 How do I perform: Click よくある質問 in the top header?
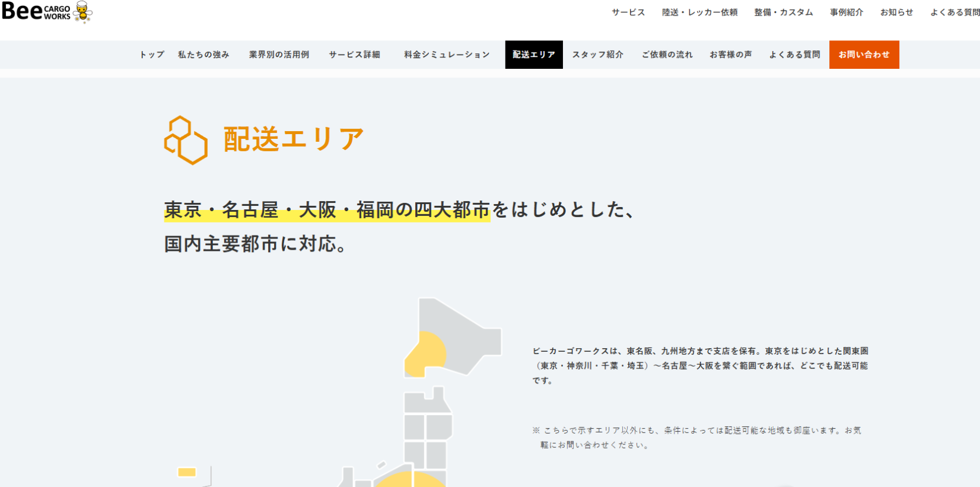pyautogui.click(x=954, y=12)
